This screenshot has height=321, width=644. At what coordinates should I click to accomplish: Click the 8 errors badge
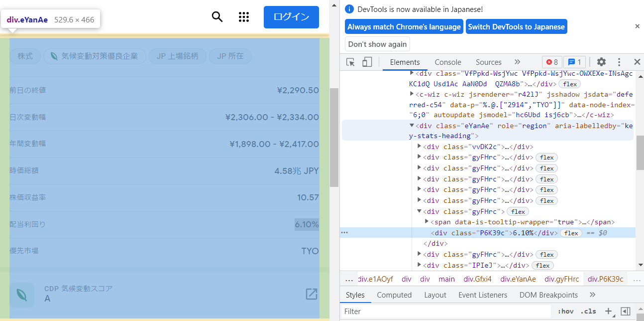[552, 62]
